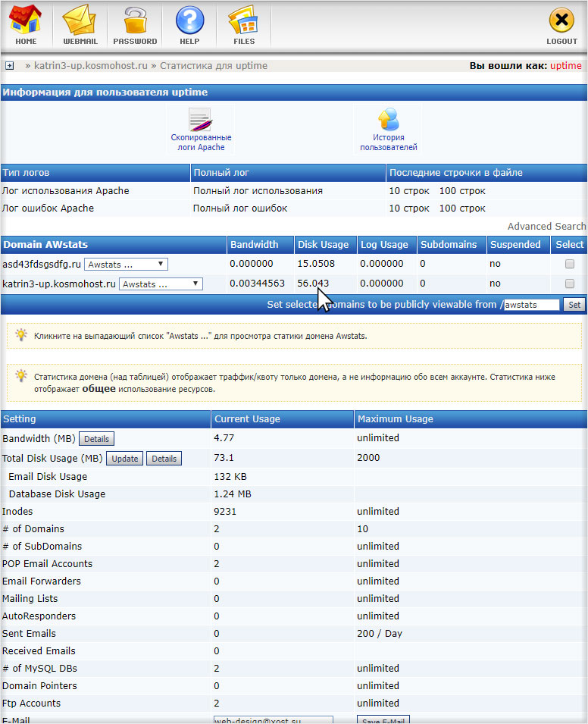Click Update button for Total Disk Usage
The image size is (588, 724).
pyautogui.click(x=124, y=459)
